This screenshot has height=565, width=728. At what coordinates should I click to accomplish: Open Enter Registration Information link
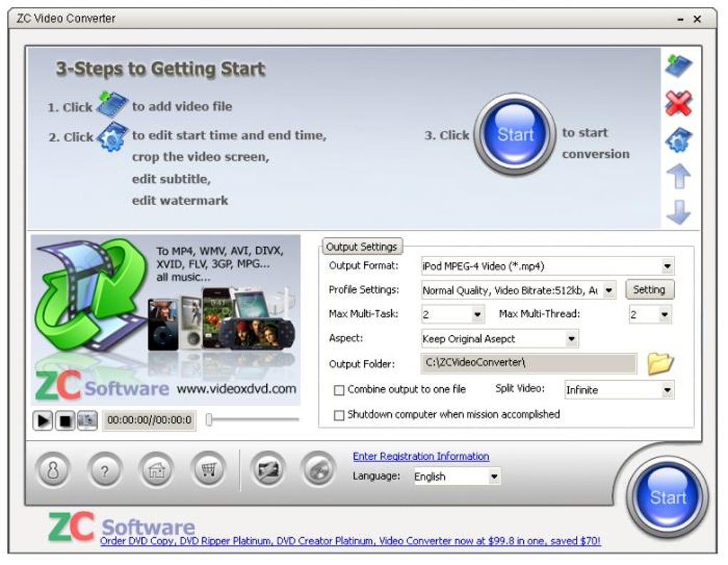coord(420,456)
